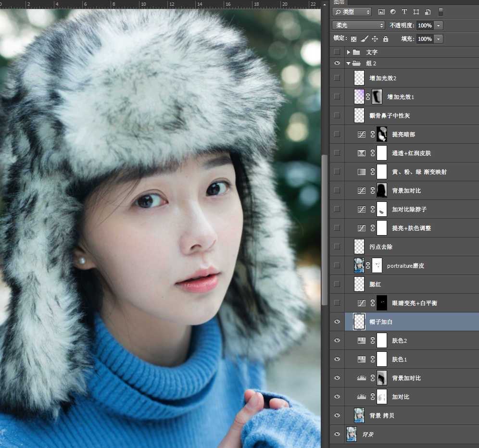Viewport: 479px width, 448px height.
Task: Toggle the layer filtering on/off switch
Action: point(441,12)
